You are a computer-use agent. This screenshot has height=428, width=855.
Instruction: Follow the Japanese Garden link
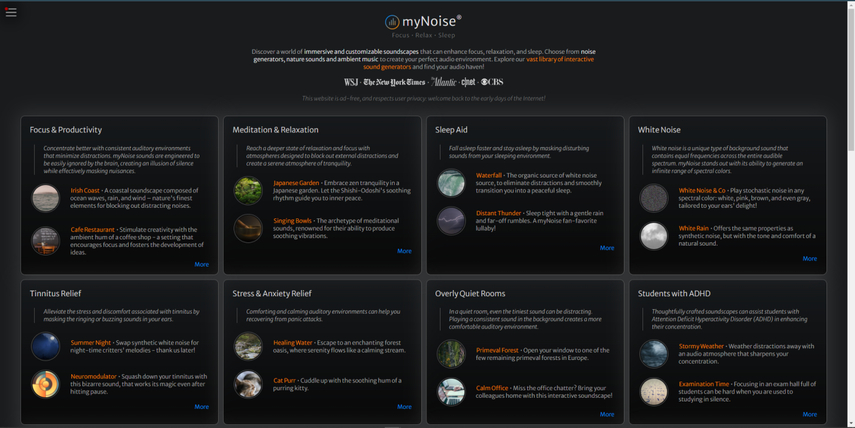pyautogui.click(x=296, y=183)
